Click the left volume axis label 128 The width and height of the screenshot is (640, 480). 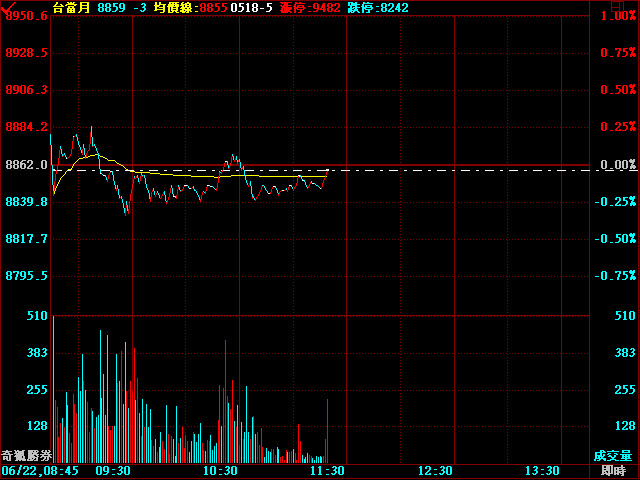(37, 426)
